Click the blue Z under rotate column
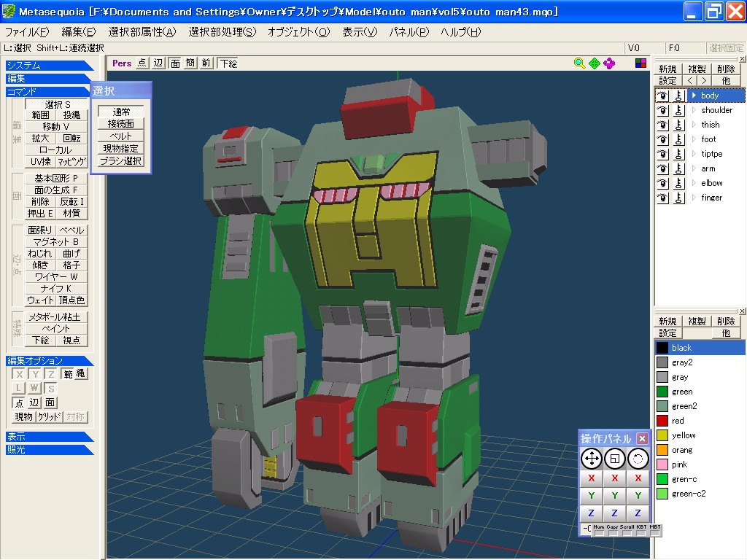 coord(638,513)
